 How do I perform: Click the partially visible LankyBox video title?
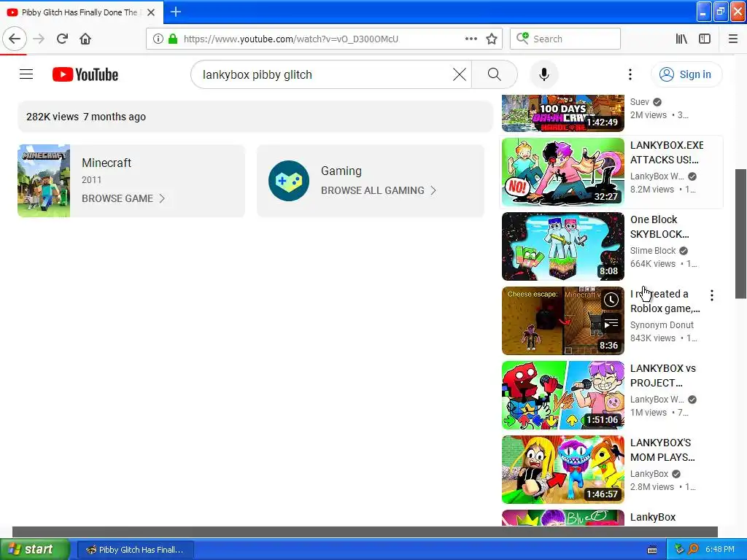tap(653, 517)
